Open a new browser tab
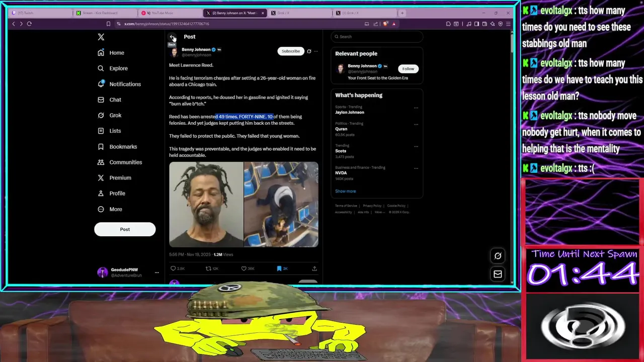This screenshot has height=362, width=644. click(x=402, y=13)
